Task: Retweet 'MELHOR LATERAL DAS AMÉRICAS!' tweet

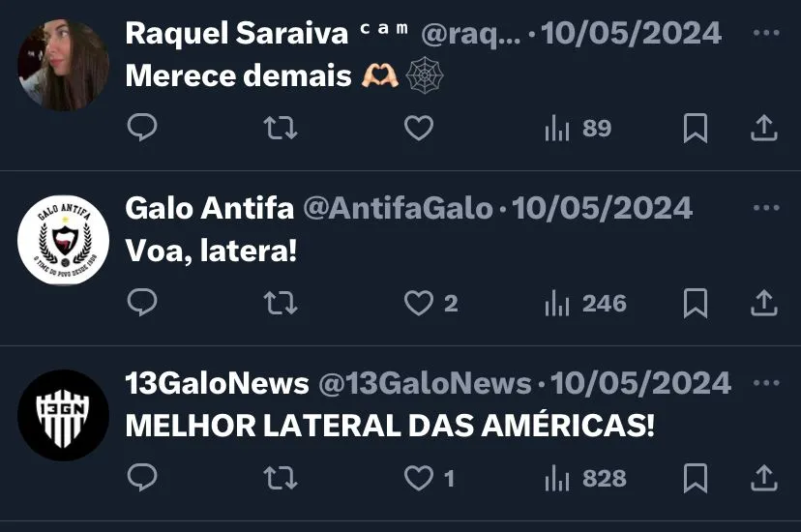Action: pyautogui.click(x=281, y=479)
